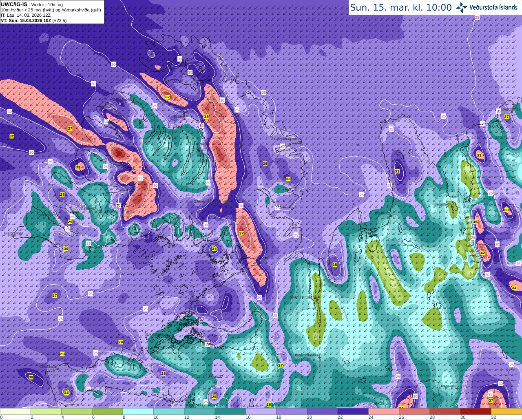Click the UWC/IG-IS model title

point(14,4)
